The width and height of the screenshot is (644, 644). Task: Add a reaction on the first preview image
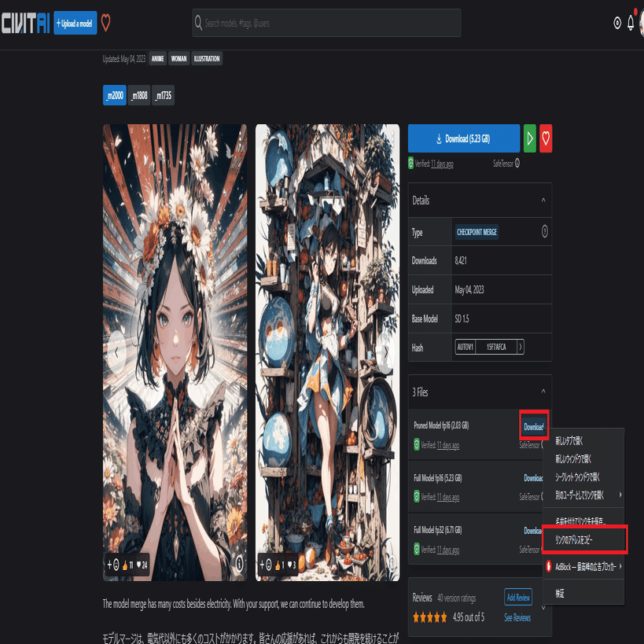[113, 565]
